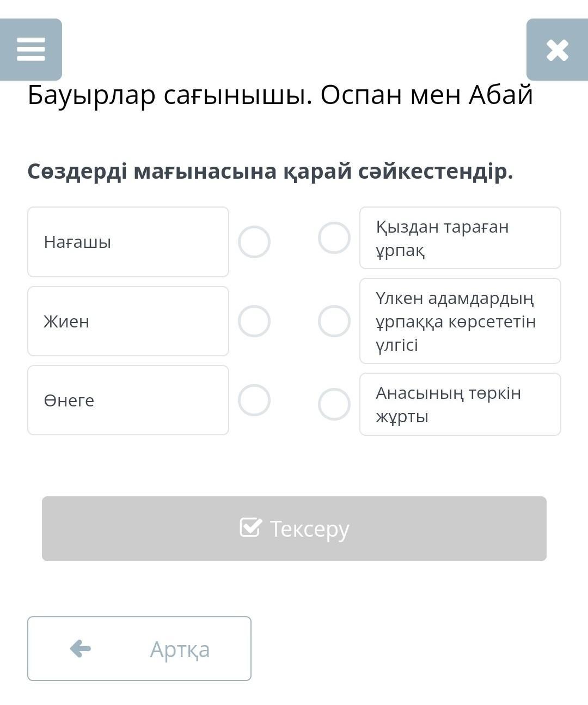Close the quiz with X icon
This screenshot has height=705, width=588.
pos(557,50)
